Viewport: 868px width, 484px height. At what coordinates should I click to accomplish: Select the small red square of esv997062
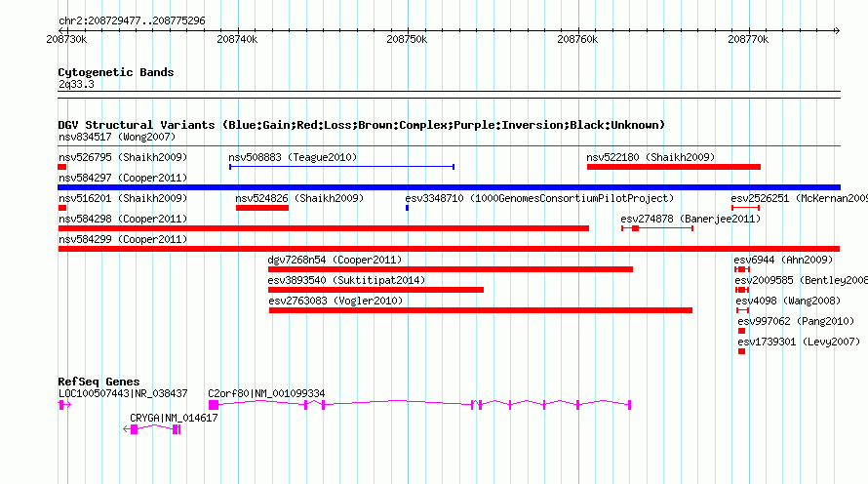742,331
